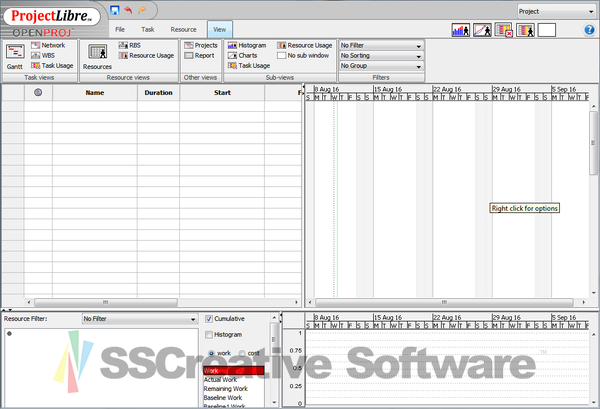The image size is (600, 409).
Task: Click the Start column header
Action: [222, 93]
